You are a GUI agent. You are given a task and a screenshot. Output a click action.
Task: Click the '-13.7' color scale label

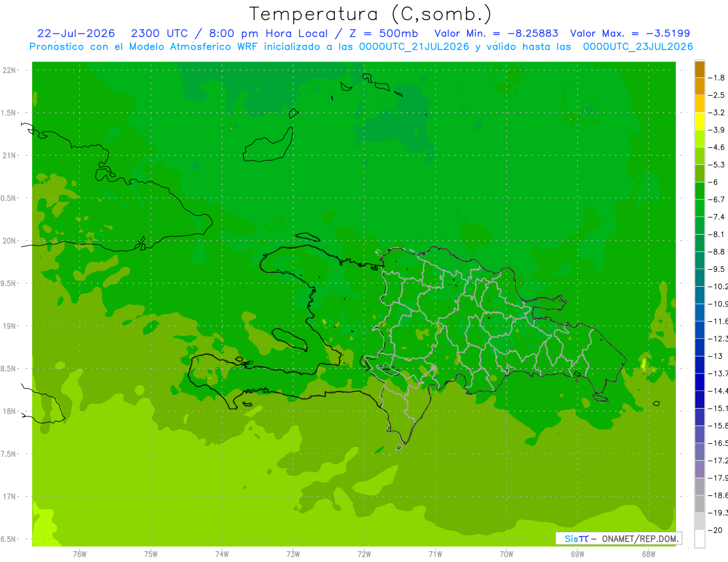tap(719, 373)
